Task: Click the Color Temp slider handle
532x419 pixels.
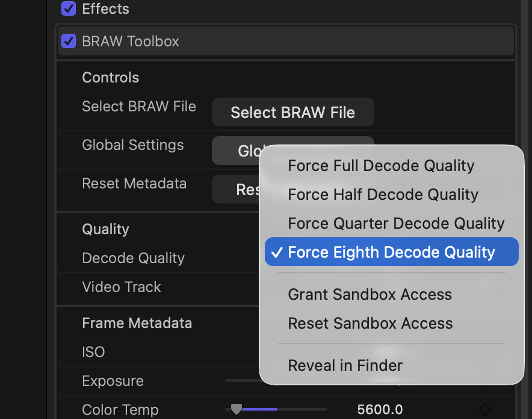Action: click(237, 409)
